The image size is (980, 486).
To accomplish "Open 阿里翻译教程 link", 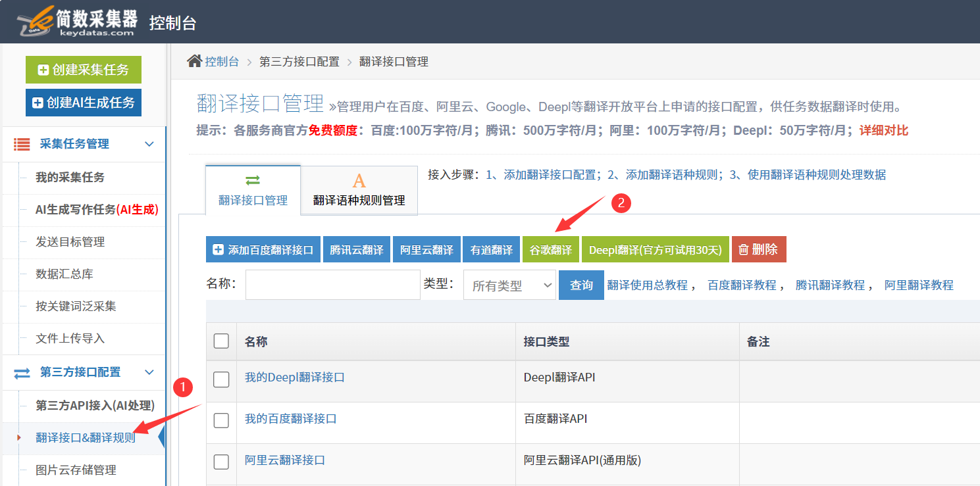I will point(919,285).
